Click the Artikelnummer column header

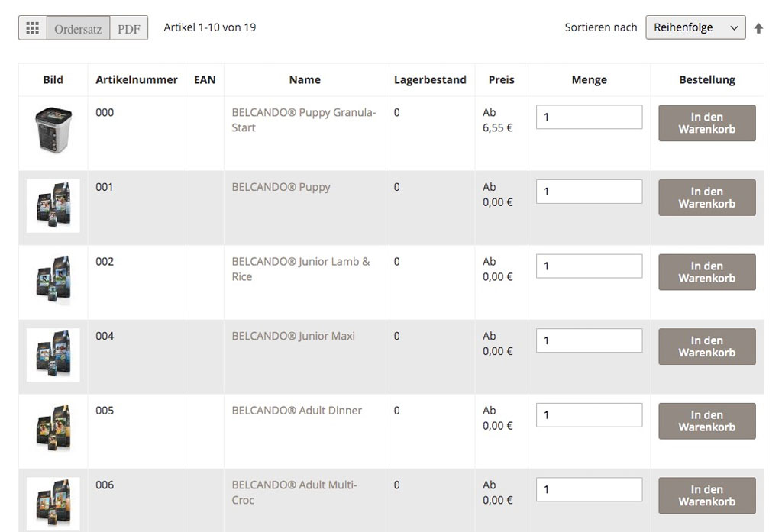pos(136,79)
